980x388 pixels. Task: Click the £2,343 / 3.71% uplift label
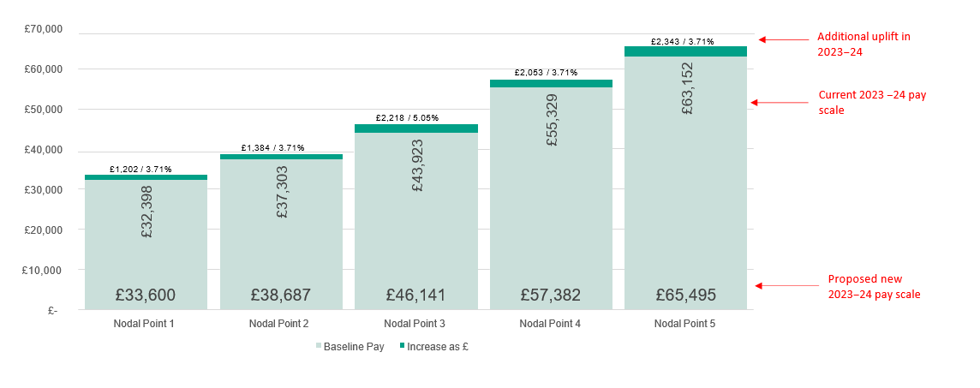coord(683,41)
